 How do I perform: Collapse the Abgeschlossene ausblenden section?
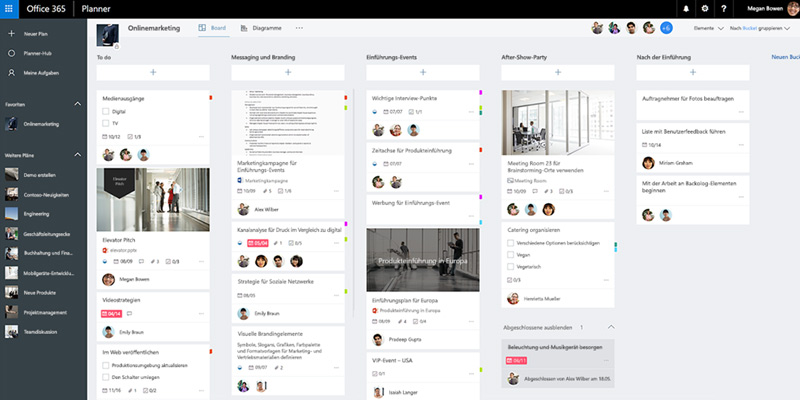point(611,327)
